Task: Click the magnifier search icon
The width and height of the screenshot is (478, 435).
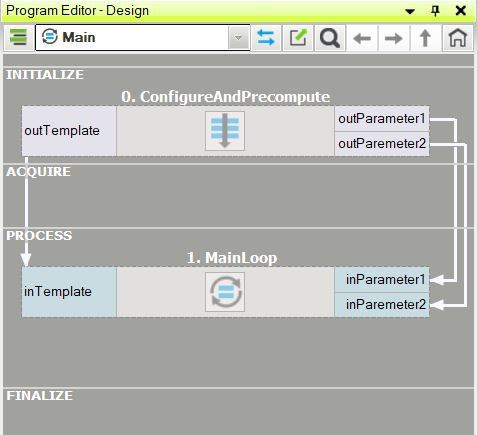Action: [x=330, y=38]
